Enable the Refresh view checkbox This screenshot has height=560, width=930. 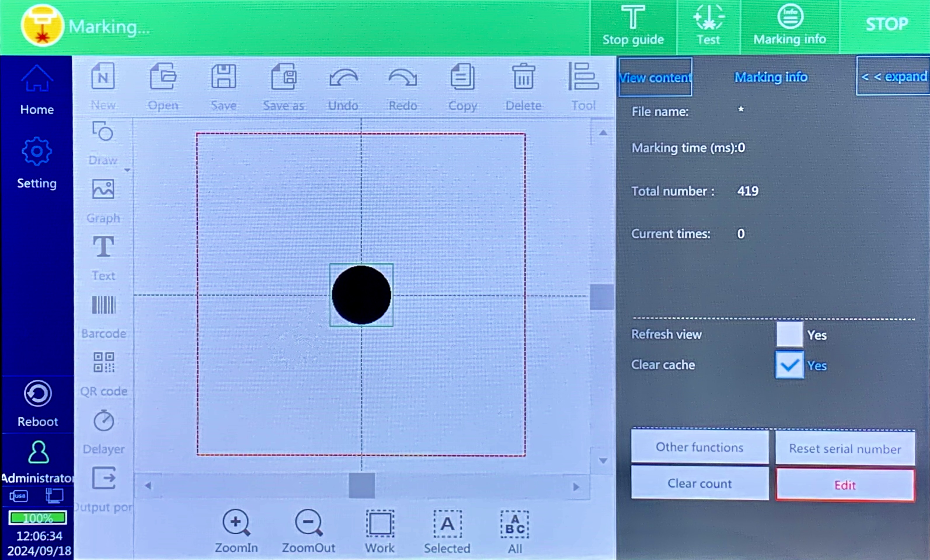pos(789,334)
